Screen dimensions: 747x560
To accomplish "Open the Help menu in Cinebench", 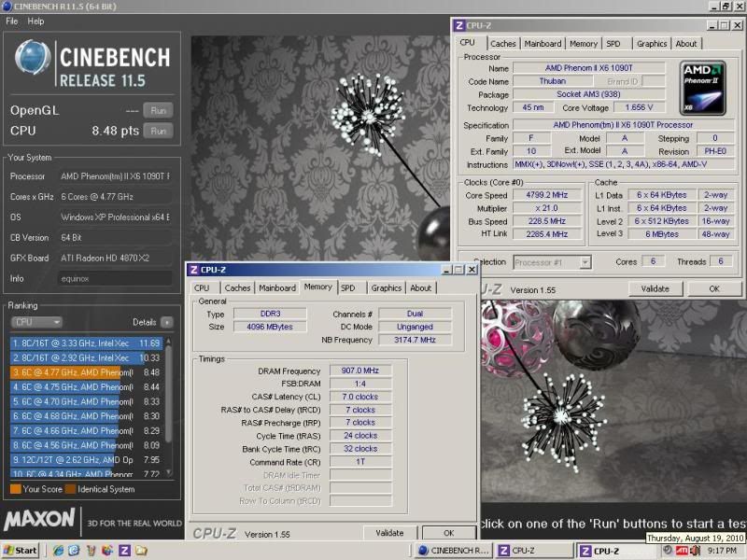I will (35, 21).
